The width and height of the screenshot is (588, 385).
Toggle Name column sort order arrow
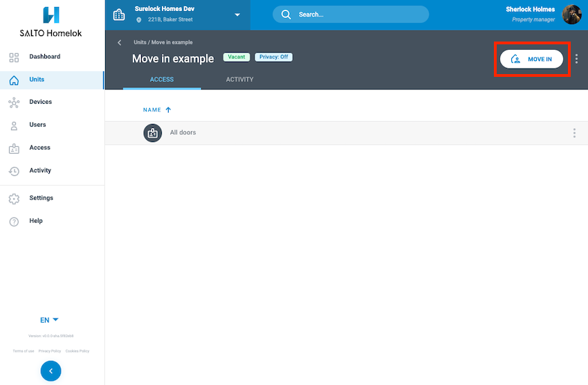168,110
